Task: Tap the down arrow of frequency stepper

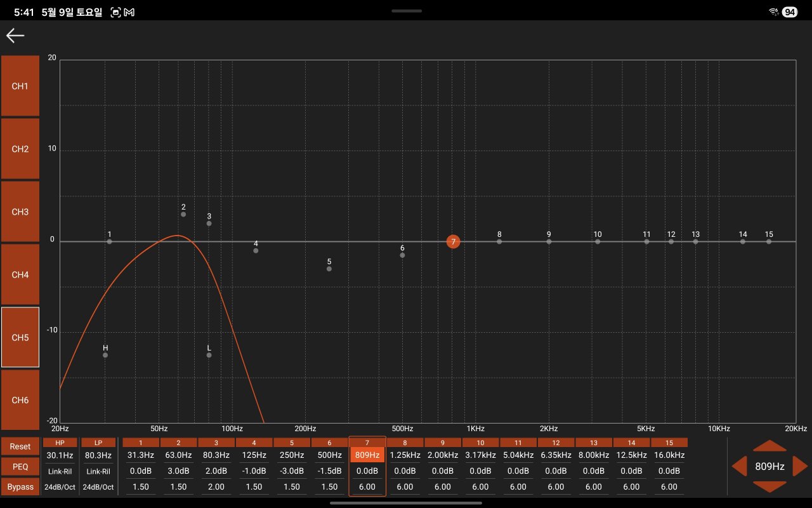Action: point(769,486)
